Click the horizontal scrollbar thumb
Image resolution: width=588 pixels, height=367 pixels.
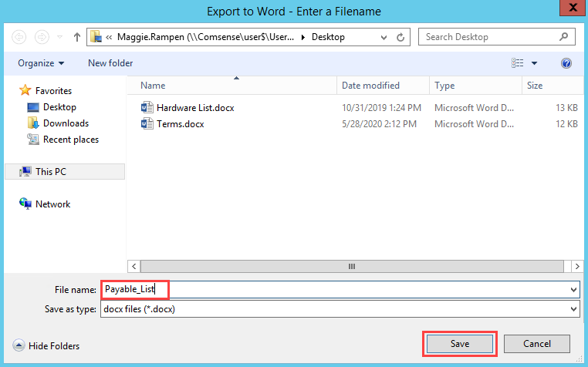pos(352,267)
